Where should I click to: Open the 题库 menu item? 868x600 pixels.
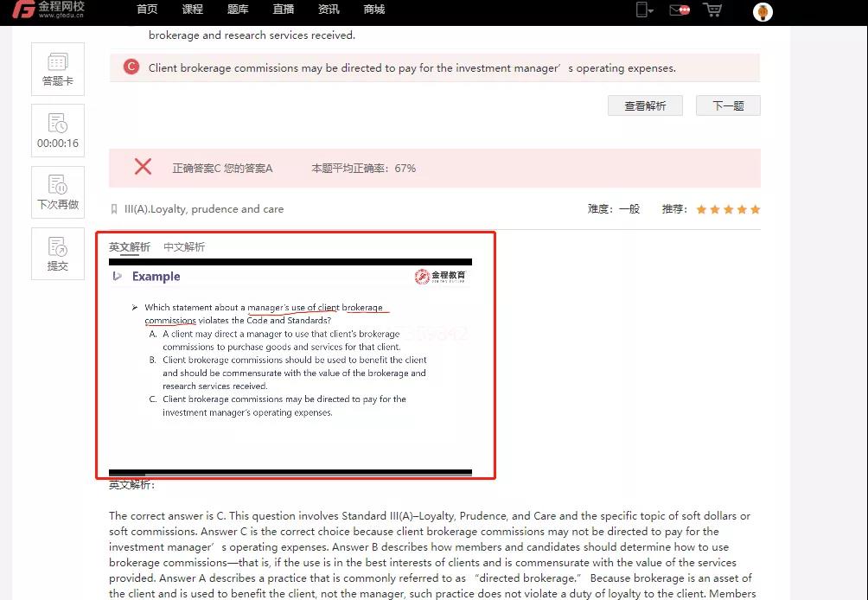tap(238, 10)
